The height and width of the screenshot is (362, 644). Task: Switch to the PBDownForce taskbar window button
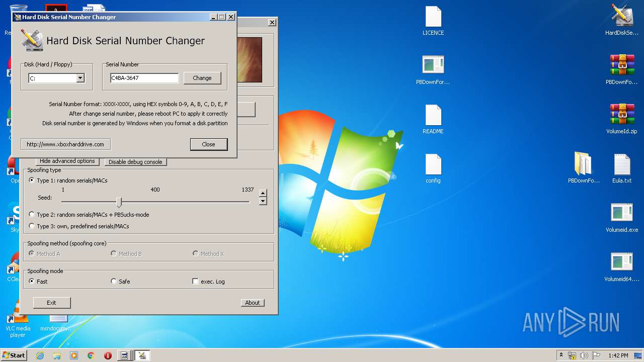[124, 355]
